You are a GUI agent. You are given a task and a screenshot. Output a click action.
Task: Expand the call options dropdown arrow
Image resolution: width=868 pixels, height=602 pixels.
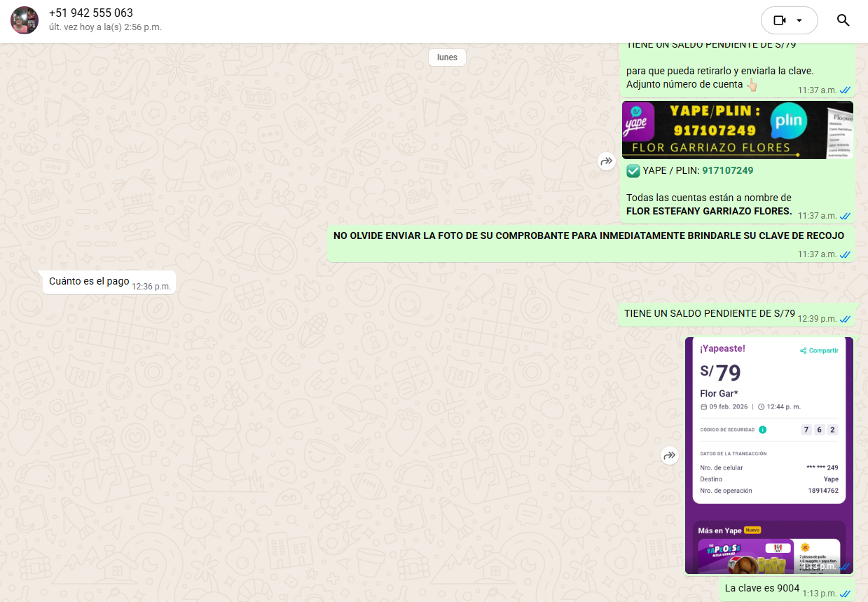click(800, 20)
